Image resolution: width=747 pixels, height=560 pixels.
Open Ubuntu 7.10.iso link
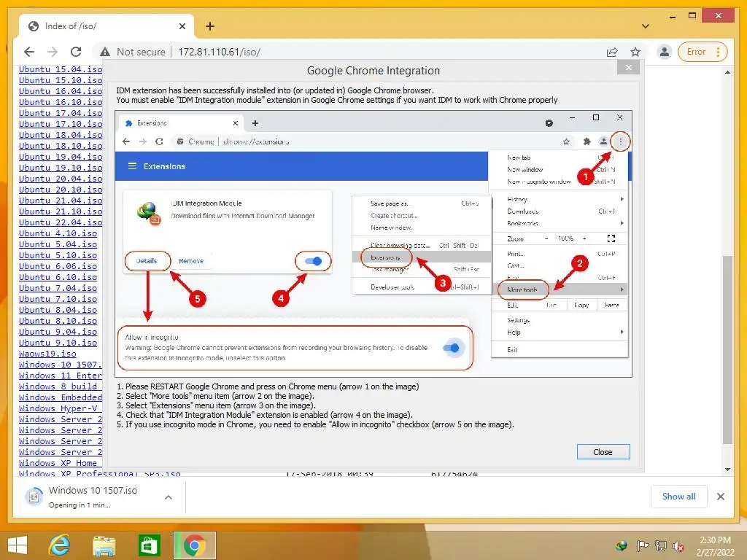pyautogui.click(x=58, y=300)
